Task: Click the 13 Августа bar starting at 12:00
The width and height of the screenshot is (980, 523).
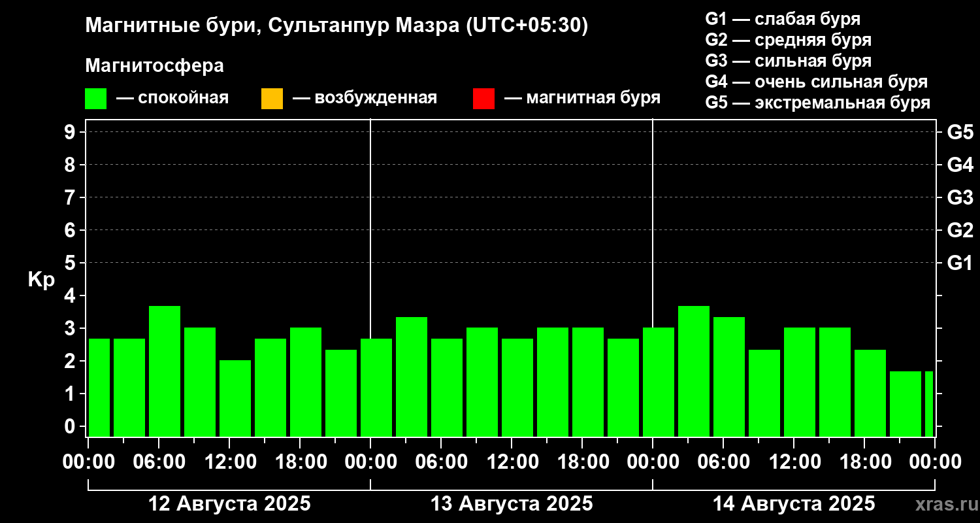Action: tap(517, 388)
